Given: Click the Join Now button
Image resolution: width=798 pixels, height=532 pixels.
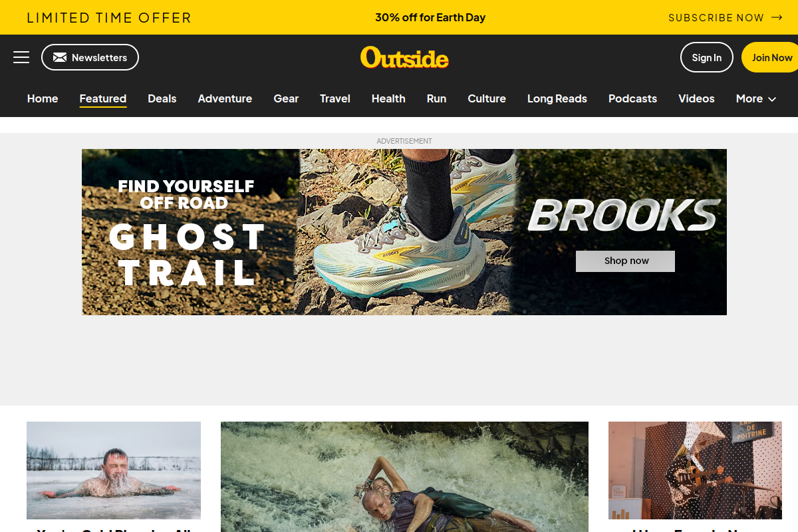Looking at the screenshot, I should click(770, 57).
